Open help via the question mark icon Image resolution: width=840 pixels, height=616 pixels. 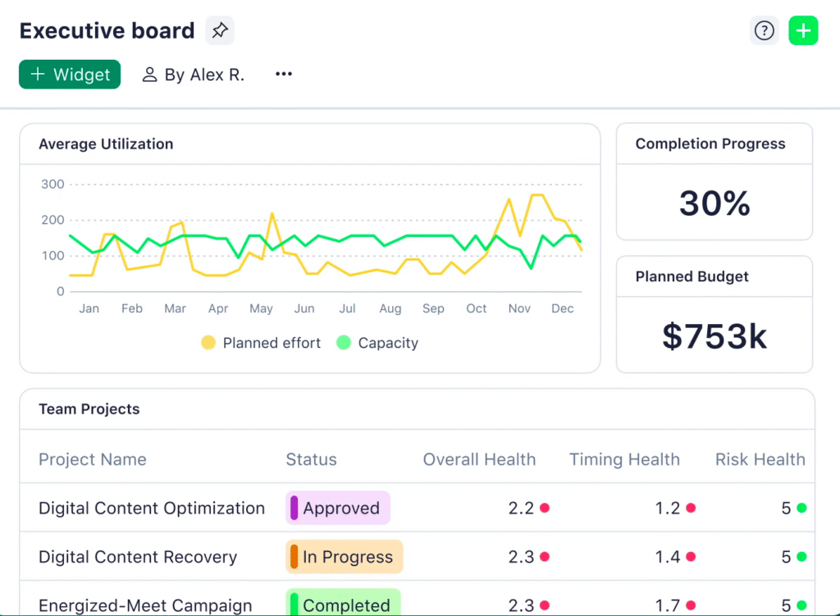[x=764, y=31]
